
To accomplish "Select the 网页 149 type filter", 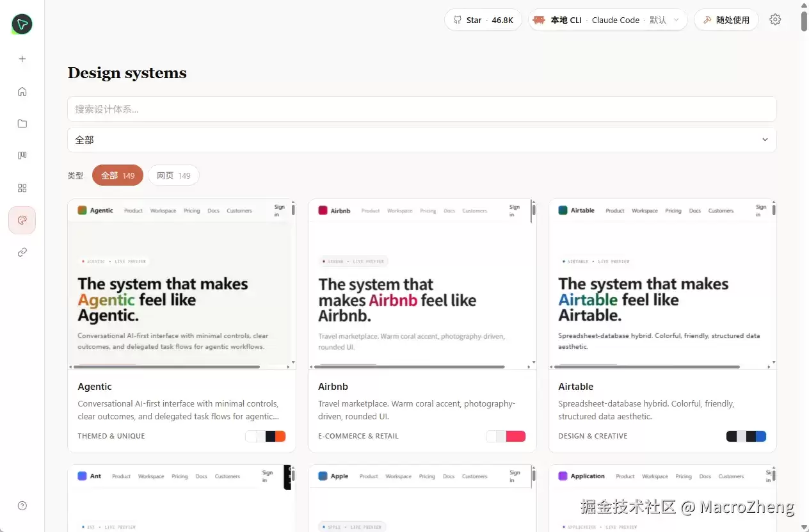I will pyautogui.click(x=173, y=175).
